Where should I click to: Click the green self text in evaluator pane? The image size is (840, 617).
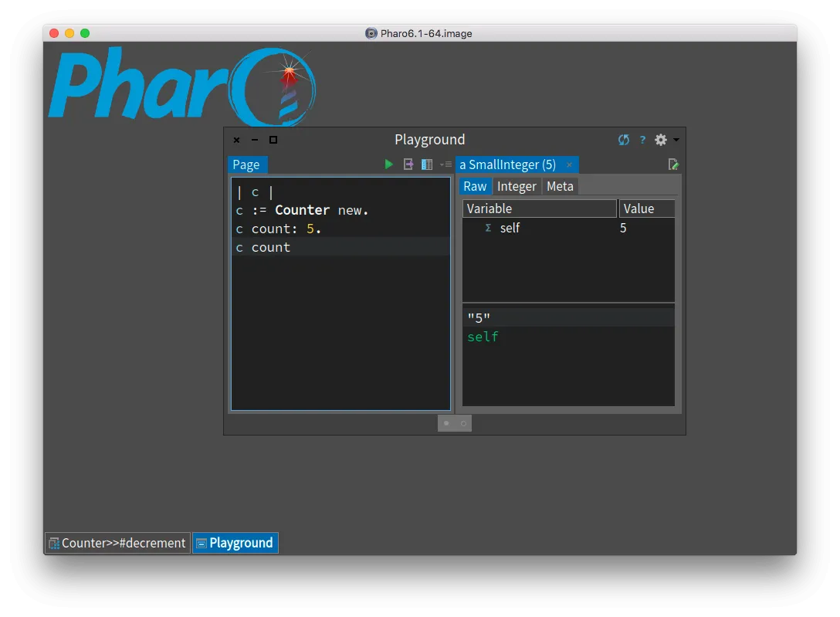click(483, 337)
